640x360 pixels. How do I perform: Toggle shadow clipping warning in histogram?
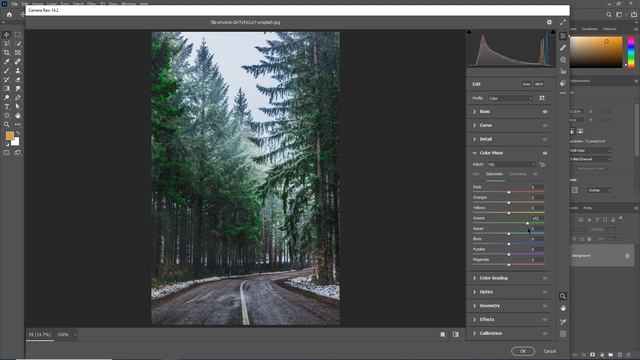tap(469, 32)
